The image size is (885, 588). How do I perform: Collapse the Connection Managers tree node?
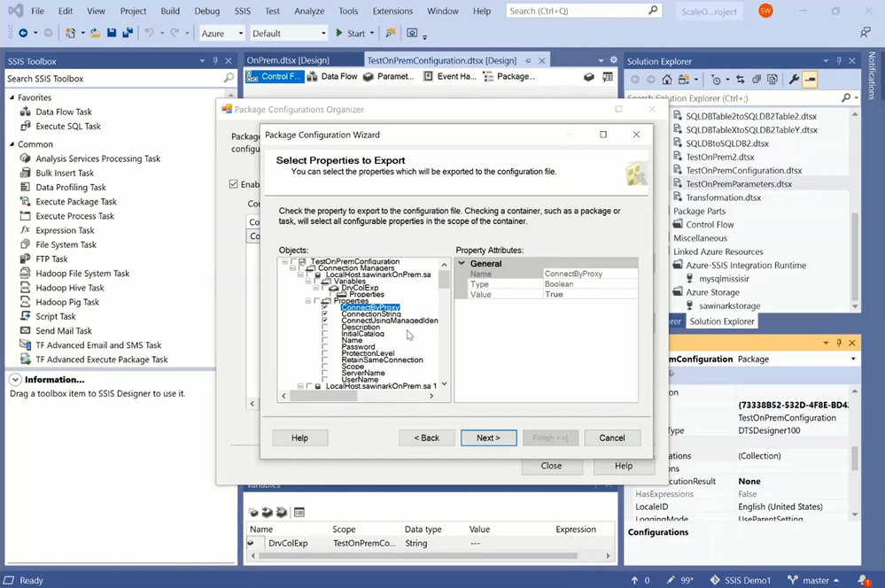(292, 268)
